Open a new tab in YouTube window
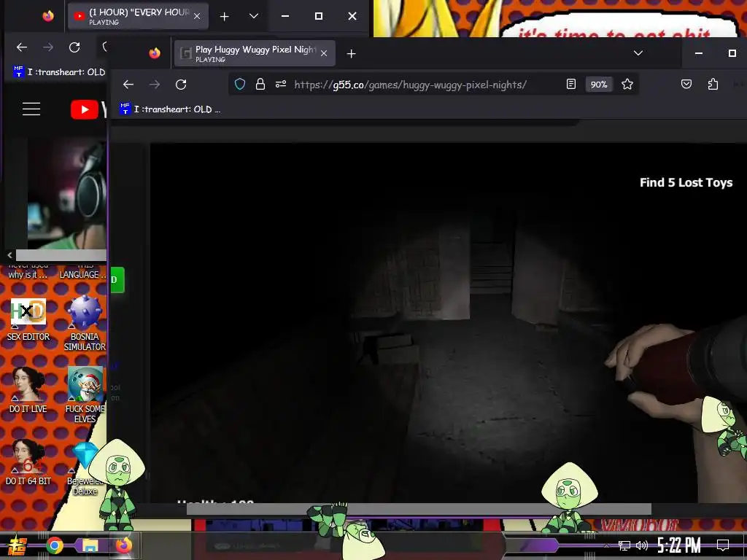 (x=225, y=17)
